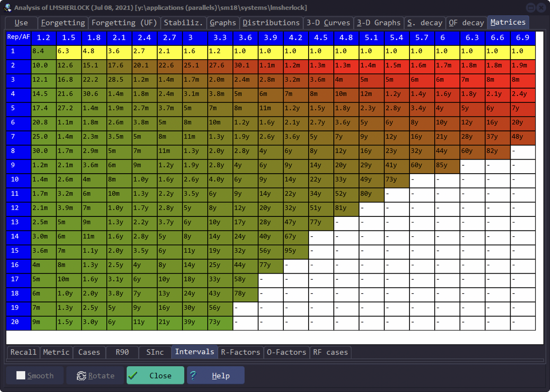The width and height of the screenshot is (550, 392).
Task: Switch to the Use tab
Action: coord(21,23)
